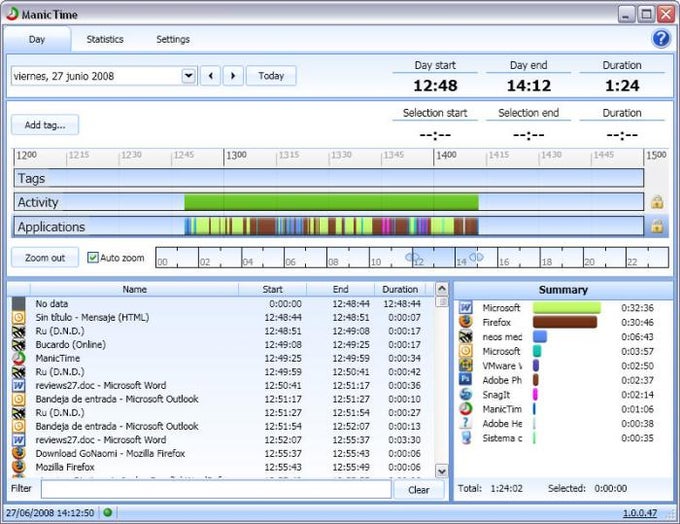Screen dimensions: 680x524
Task: Click the neos med icon in Summary
Action: pos(465,337)
